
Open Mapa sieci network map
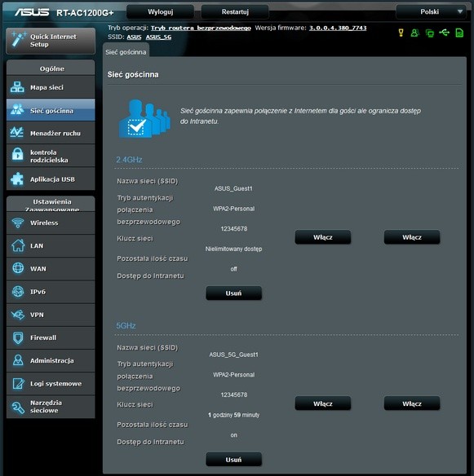[51, 87]
